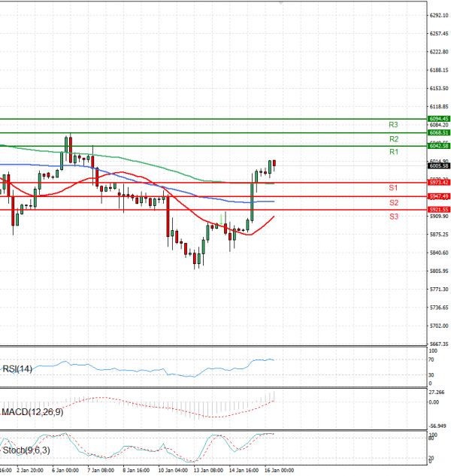
Task: Click the 13 Jan 08:00 time label
Action: [x=208, y=470]
